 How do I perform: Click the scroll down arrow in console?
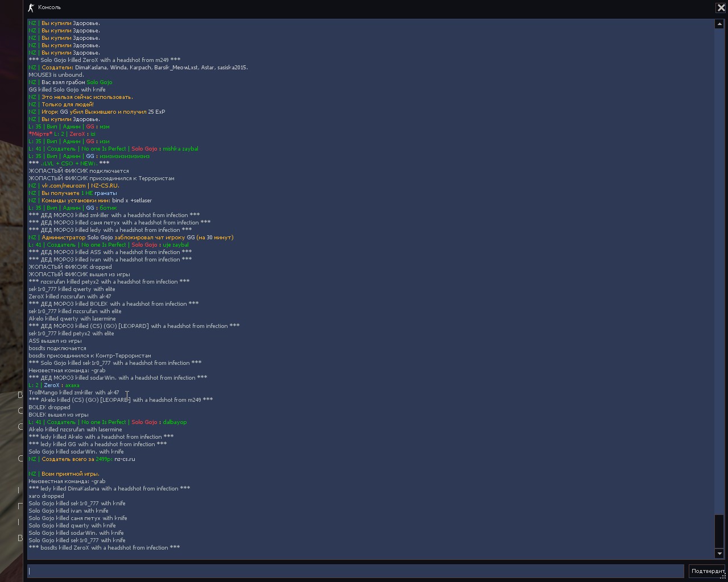click(719, 554)
